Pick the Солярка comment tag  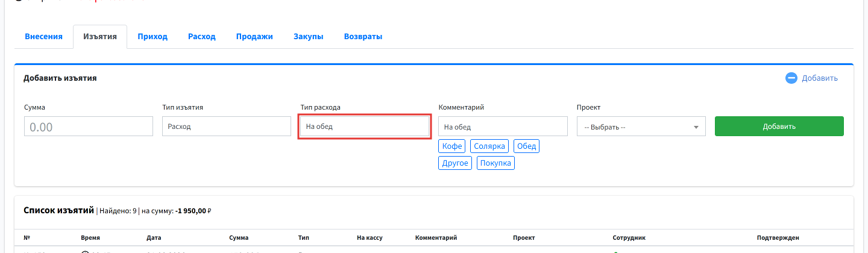point(490,146)
